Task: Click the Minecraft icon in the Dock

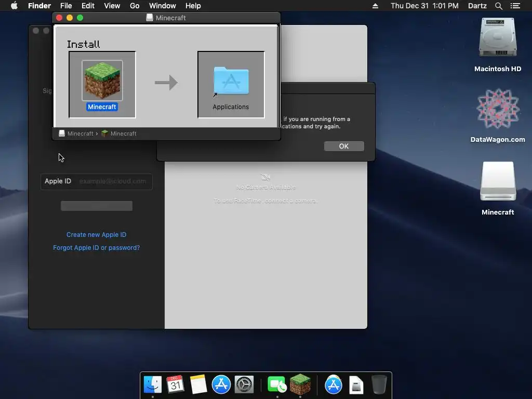Action: pos(300,385)
